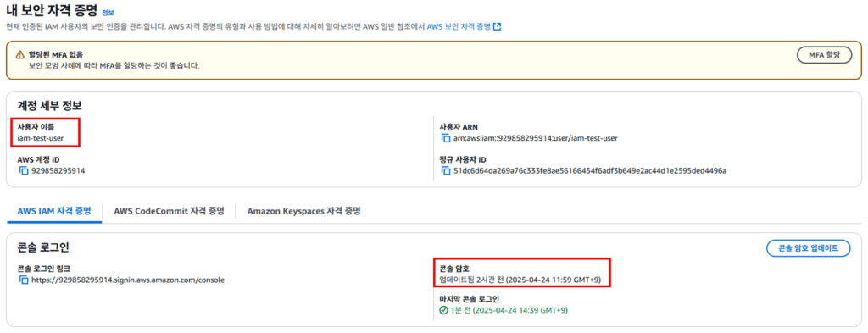Viewport: 868px width, 333px height.
Task: Click the MFA 할당 button
Action: [824, 55]
